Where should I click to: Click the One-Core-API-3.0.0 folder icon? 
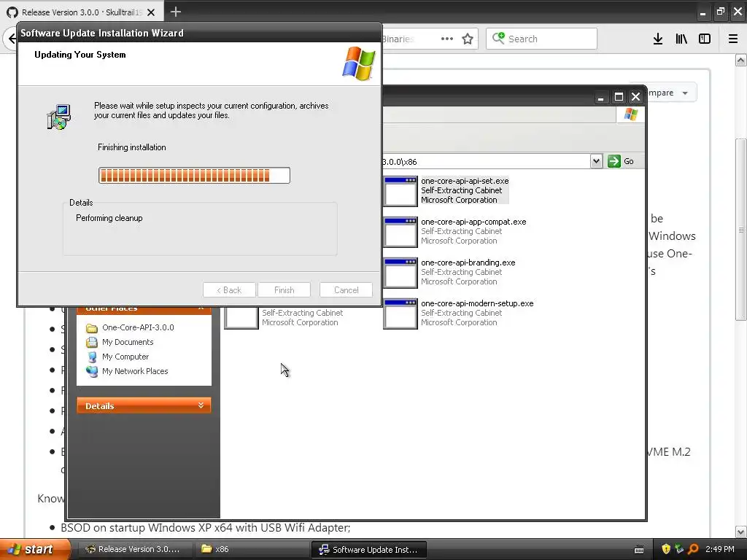92,327
